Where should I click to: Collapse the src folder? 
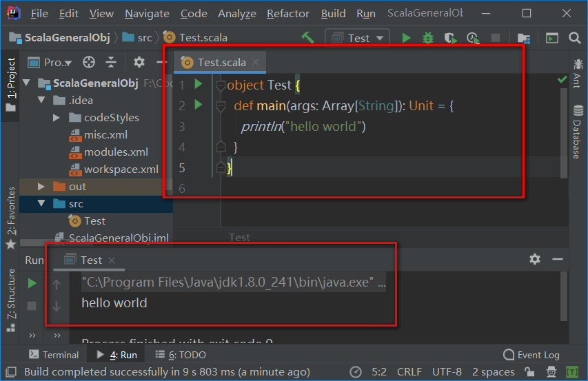[x=41, y=203]
